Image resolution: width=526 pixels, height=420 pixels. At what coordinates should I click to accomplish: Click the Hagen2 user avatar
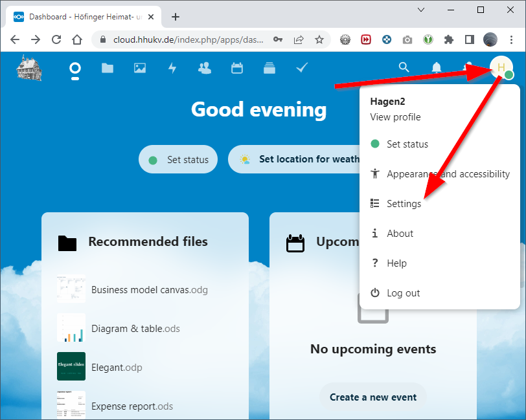(x=501, y=68)
